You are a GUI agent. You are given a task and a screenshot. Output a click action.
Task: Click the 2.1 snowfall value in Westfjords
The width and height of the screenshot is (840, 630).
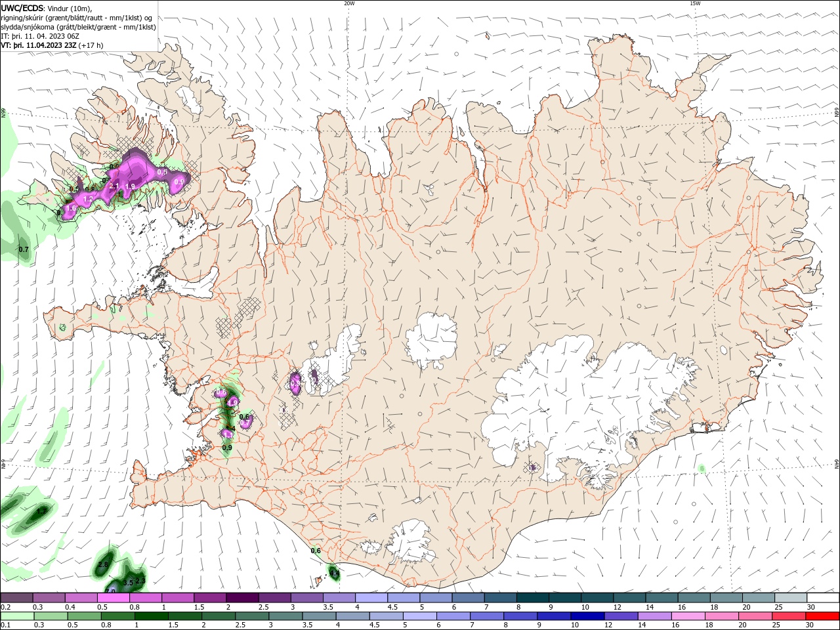pos(114,186)
